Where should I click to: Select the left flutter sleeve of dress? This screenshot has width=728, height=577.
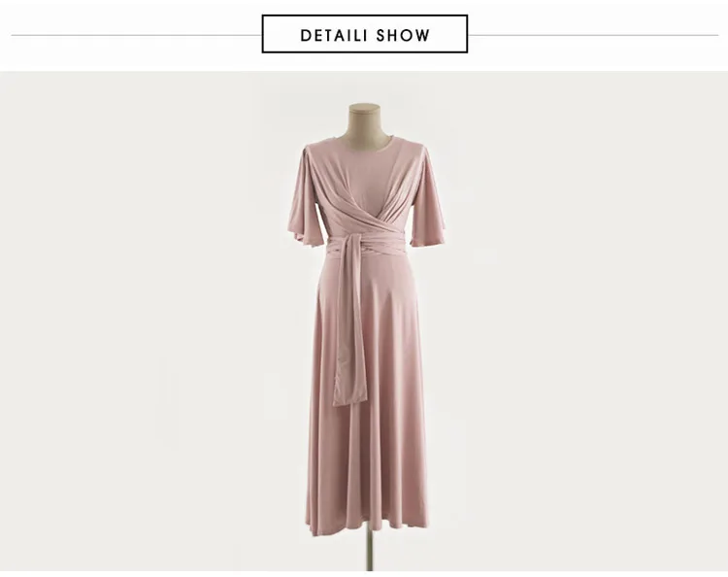tap(302, 196)
